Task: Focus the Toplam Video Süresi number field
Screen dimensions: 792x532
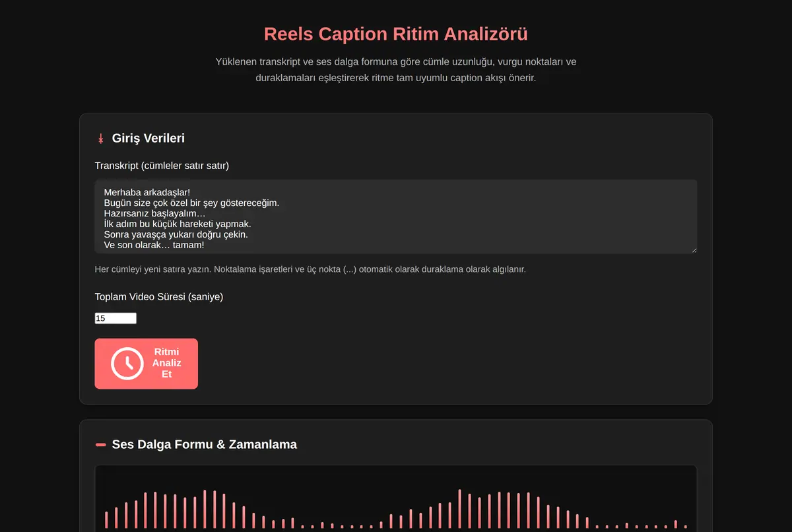Action: 115,318
